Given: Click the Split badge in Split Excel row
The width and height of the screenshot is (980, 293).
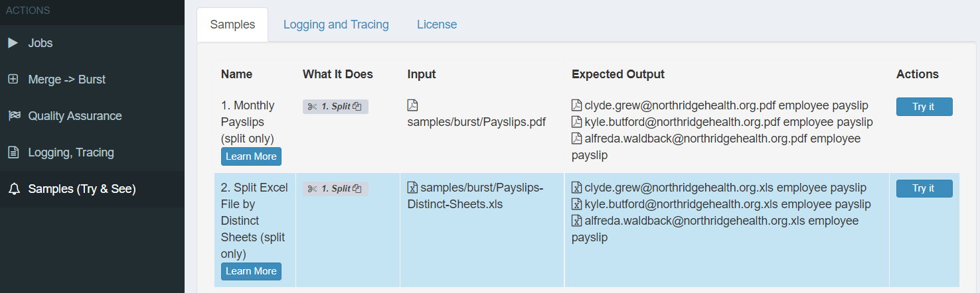Looking at the screenshot, I should (335, 189).
